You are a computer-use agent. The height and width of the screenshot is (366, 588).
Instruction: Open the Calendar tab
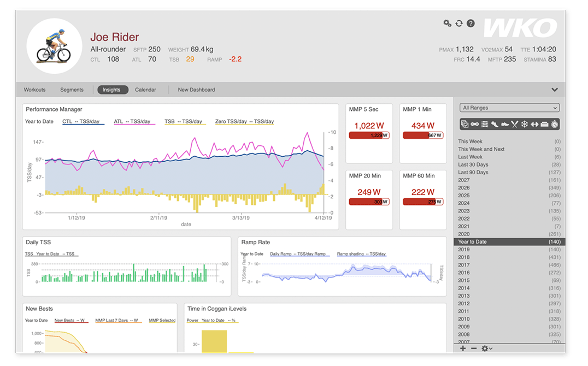click(145, 90)
